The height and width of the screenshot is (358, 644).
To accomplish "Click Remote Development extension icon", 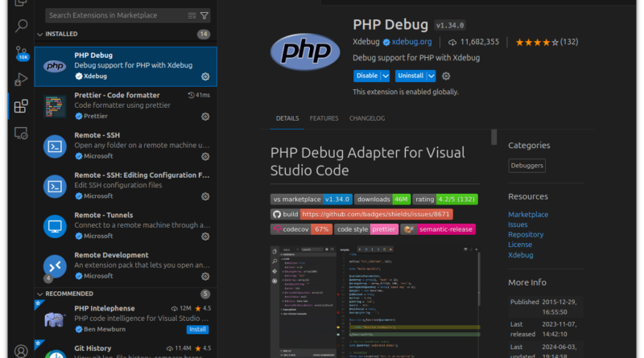I will [x=55, y=266].
